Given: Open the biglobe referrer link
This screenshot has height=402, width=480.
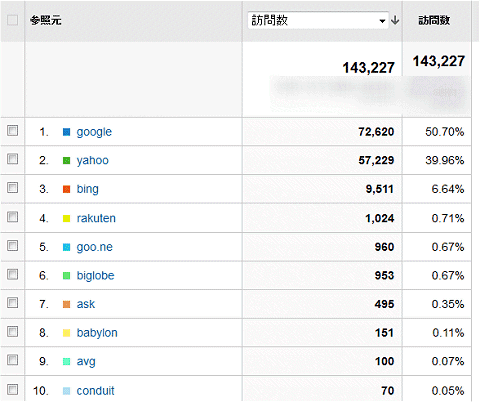Looking at the screenshot, I should pos(95,276).
